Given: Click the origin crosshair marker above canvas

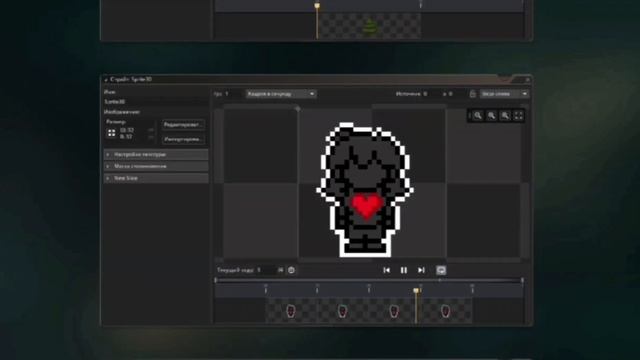Looking at the screenshot, I should point(298,109).
